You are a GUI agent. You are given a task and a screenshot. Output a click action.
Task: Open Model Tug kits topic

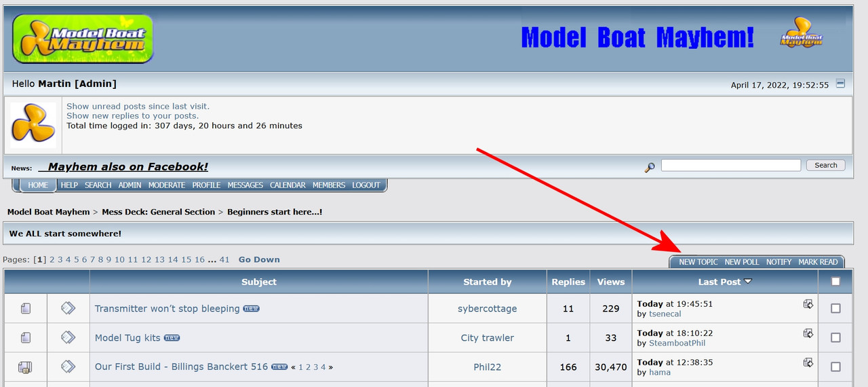pyautogui.click(x=127, y=337)
